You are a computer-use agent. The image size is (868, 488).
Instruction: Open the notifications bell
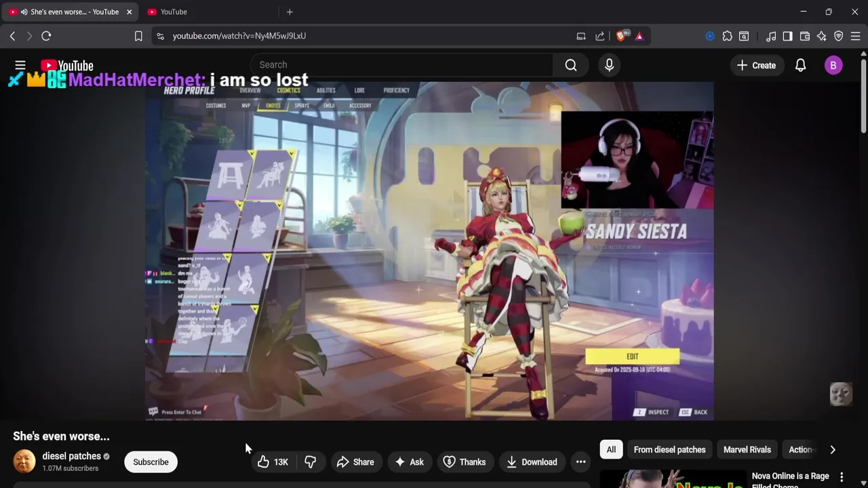[x=800, y=65]
